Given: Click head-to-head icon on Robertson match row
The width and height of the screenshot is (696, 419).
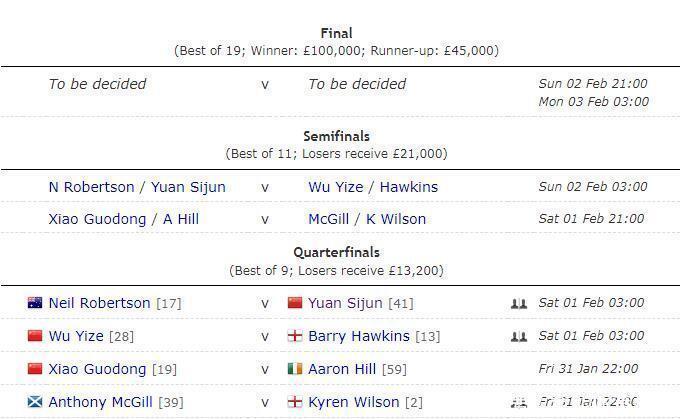Looking at the screenshot, I should click(518, 303).
